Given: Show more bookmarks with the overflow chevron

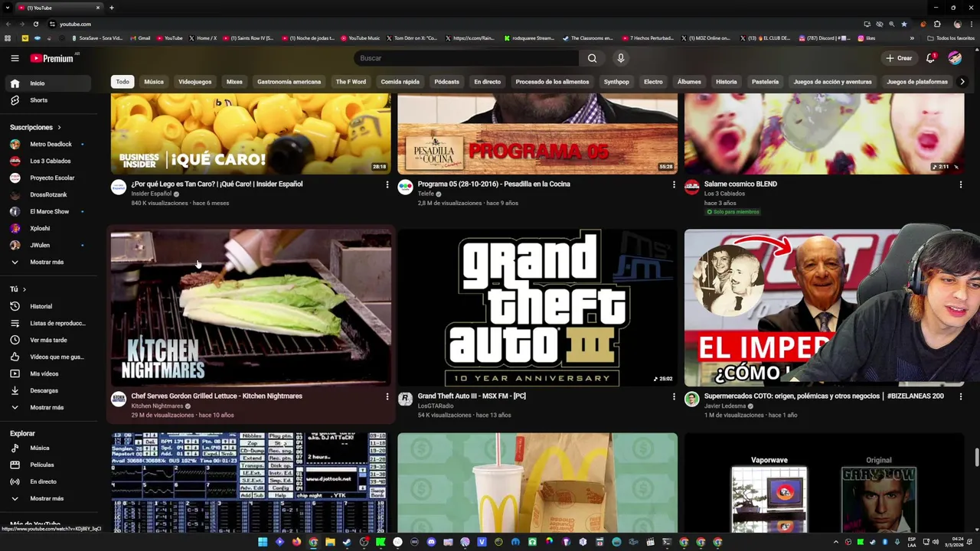Looking at the screenshot, I should click(912, 38).
